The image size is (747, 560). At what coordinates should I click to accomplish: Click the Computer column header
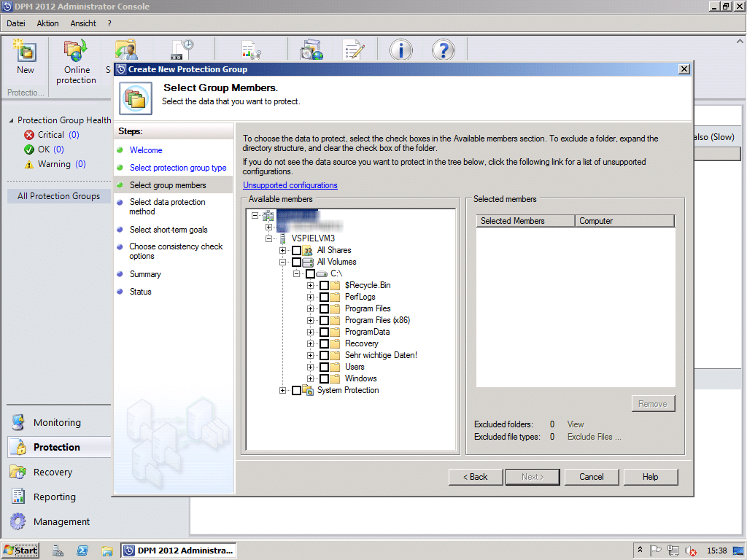click(624, 221)
